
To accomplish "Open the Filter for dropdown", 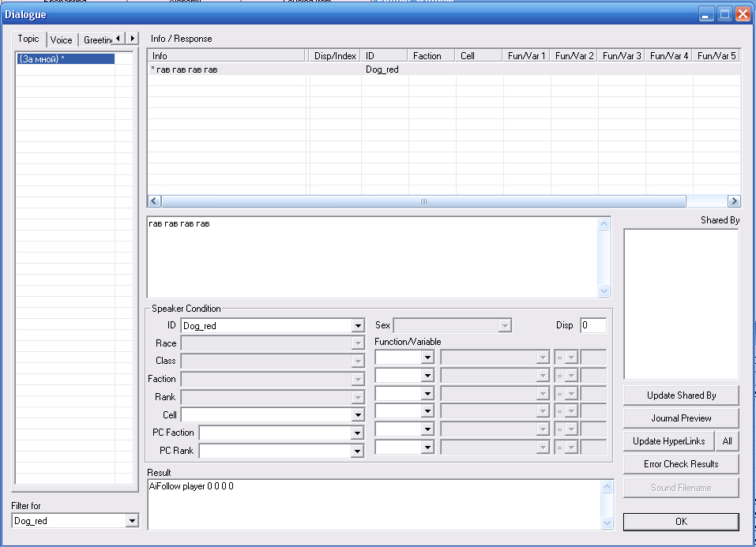I will pos(132,521).
